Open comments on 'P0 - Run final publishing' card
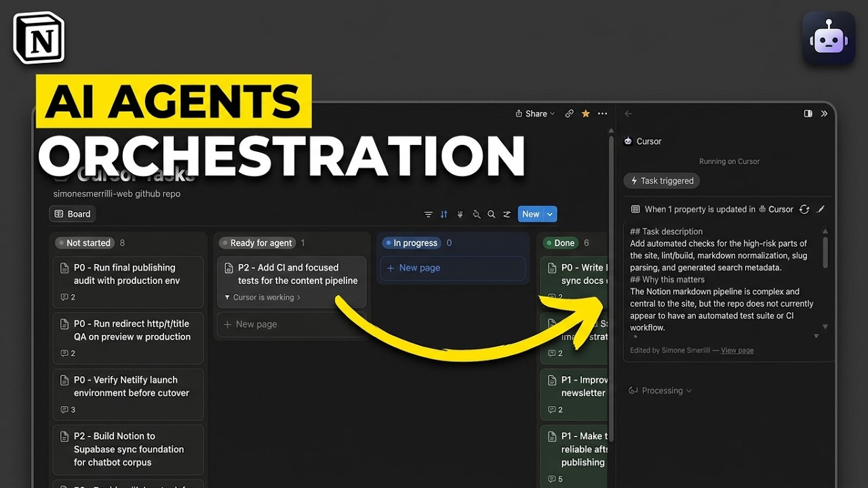868x488 pixels. point(68,297)
